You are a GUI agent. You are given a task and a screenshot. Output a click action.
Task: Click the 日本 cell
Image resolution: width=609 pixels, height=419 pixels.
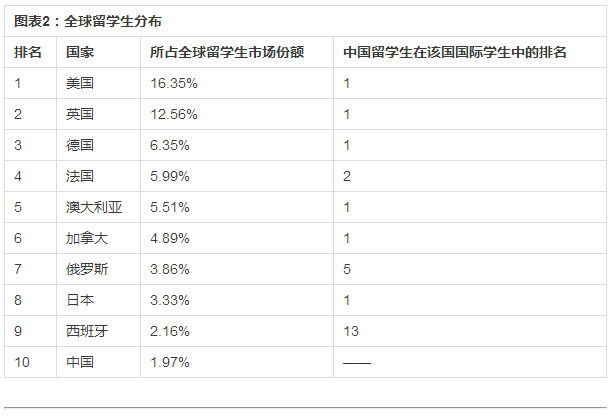(80, 300)
